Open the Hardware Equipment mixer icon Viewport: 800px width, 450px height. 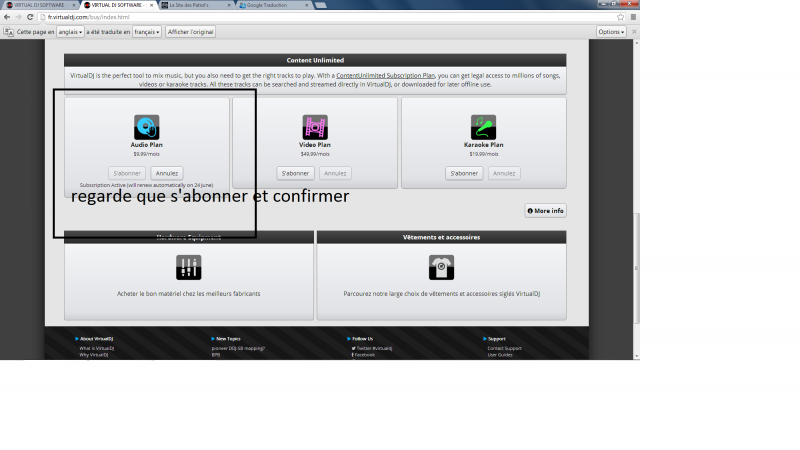189,267
